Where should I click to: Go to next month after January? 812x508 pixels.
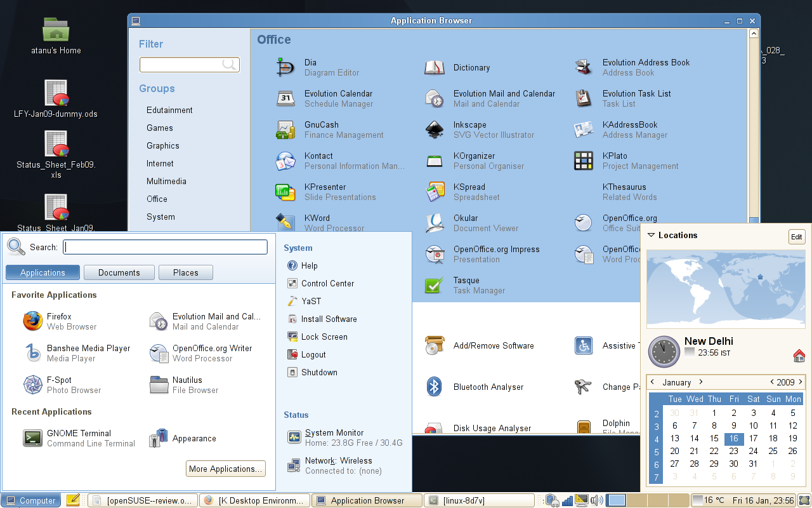[x=701, y=382]
